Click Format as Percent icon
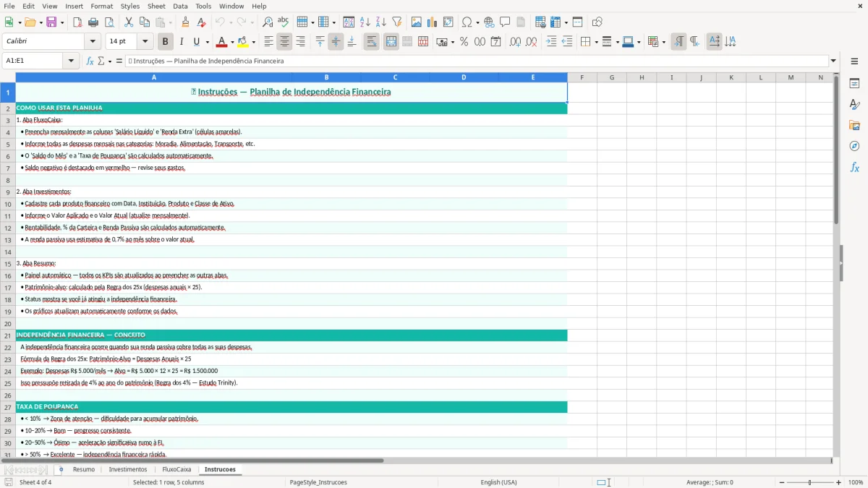The image size is (868, 488). point(464,42)
